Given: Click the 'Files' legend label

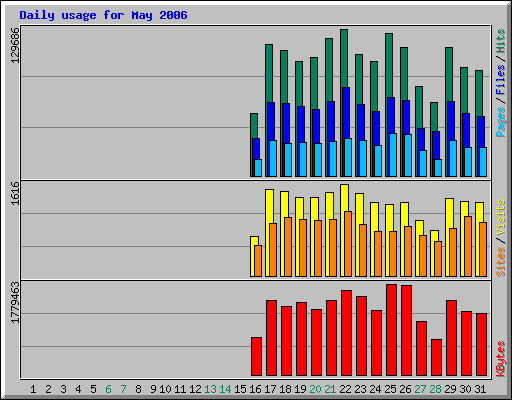Looking at the screenshot, I should 500,80.
